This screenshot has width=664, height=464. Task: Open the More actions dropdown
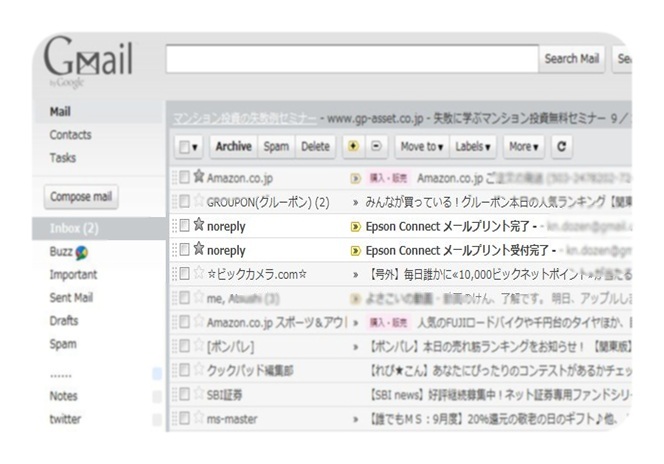(x=523, y=146)
